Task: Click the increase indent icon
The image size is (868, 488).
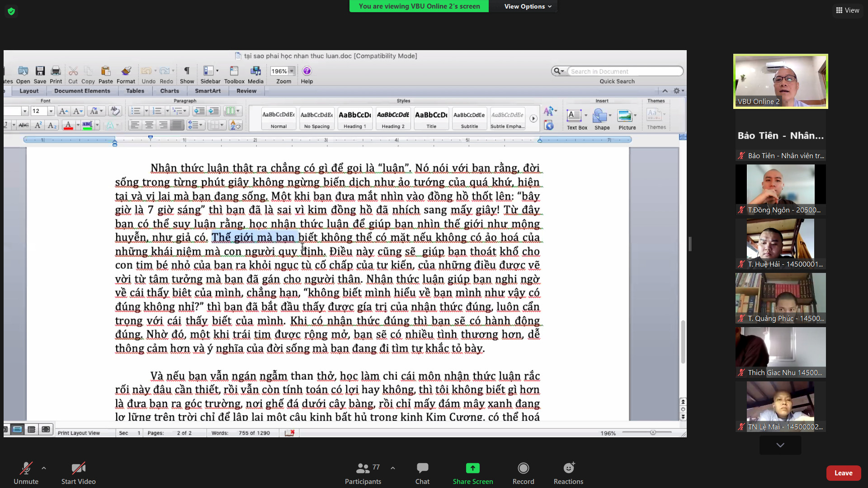Action: click(x=214, y=111)
